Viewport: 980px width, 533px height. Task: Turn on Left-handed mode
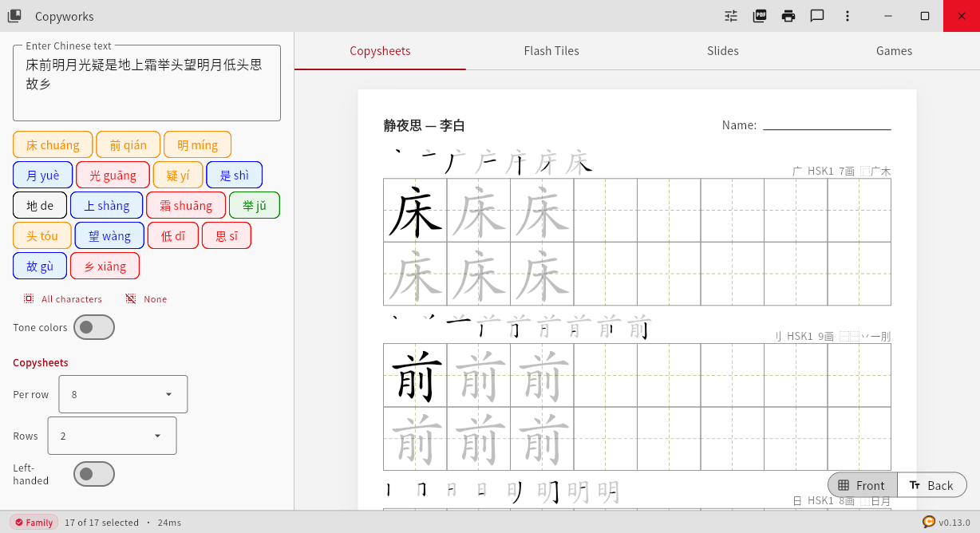coord(93,473)
